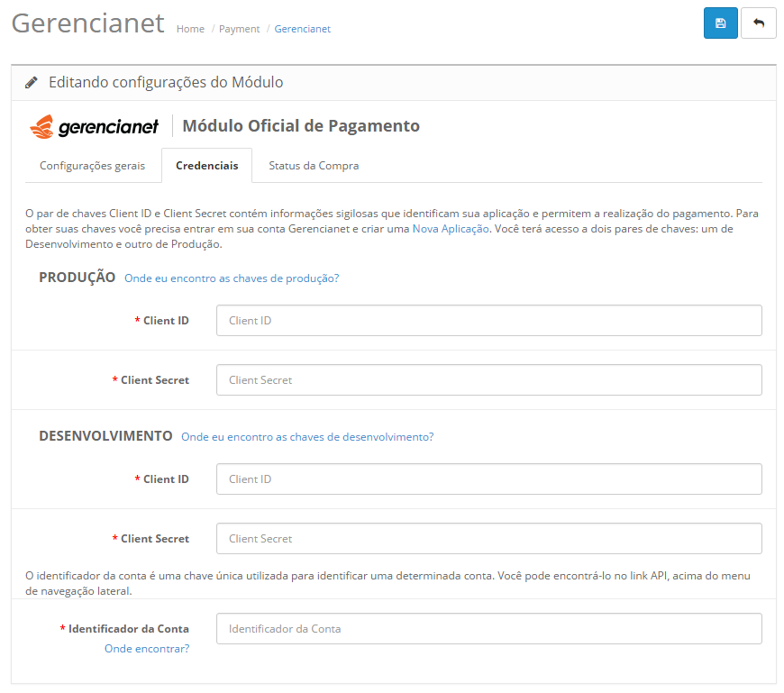This screenshot has height=693, width=784.
Task: Click the 'Onde encontrar?' link
Action: (x=147, y=648)
